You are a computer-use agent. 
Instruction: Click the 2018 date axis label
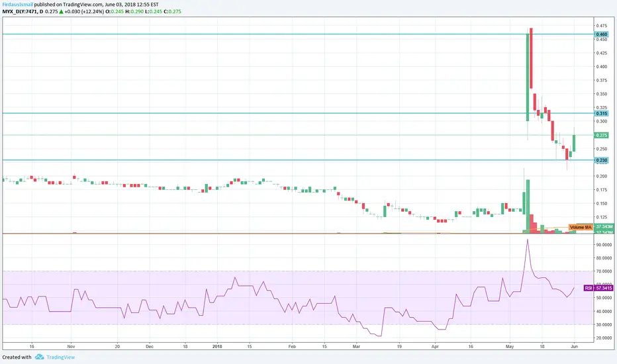tap(217, 347)
